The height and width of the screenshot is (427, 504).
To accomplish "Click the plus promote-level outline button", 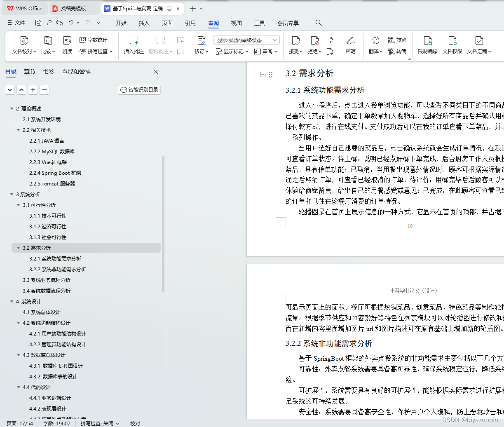I will tap(33, 90).
